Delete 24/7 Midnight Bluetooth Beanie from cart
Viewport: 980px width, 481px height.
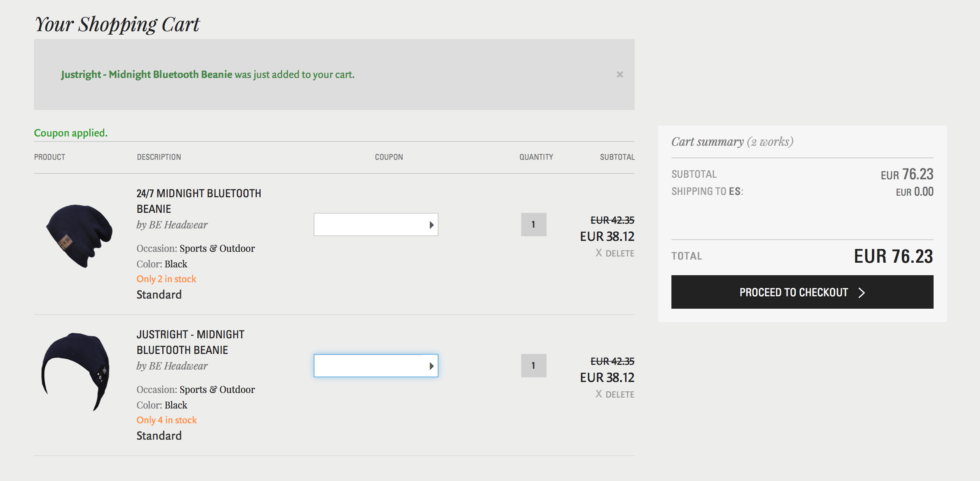coord(615,253)
